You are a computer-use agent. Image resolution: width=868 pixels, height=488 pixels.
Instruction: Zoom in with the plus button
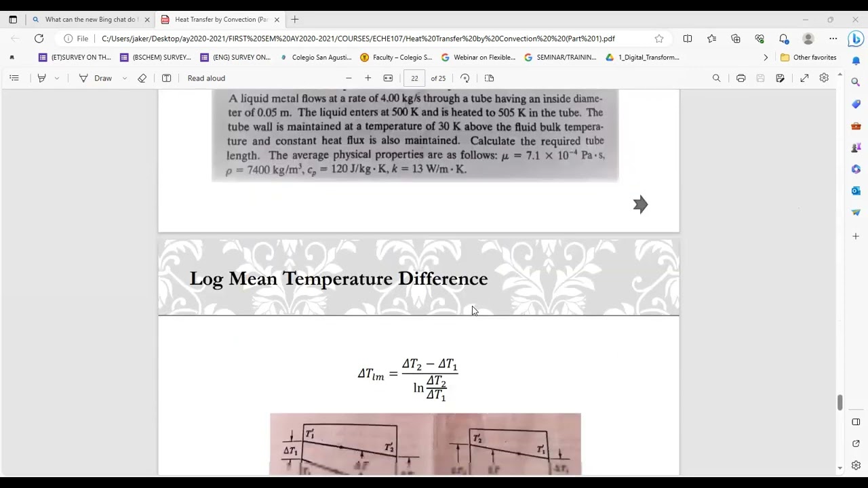click(x=368, y=78)
